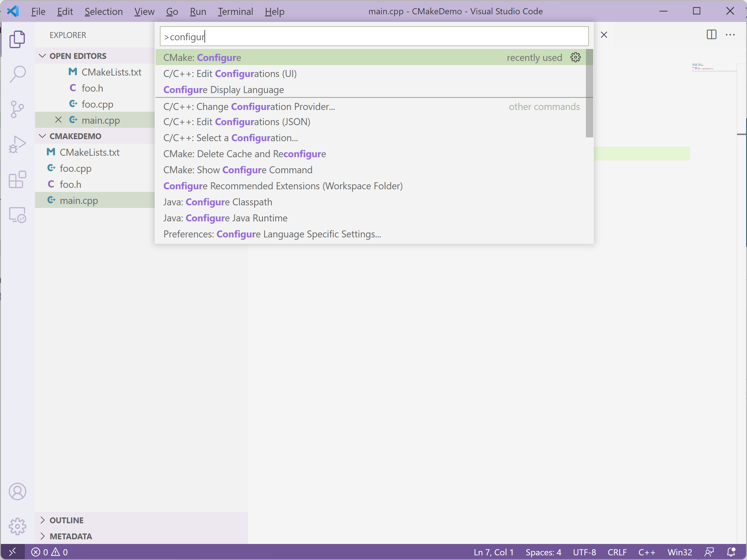Close main.cpp in Open Editors
Viewport: 747px width, 560px height.
click(x=58, y=120)
